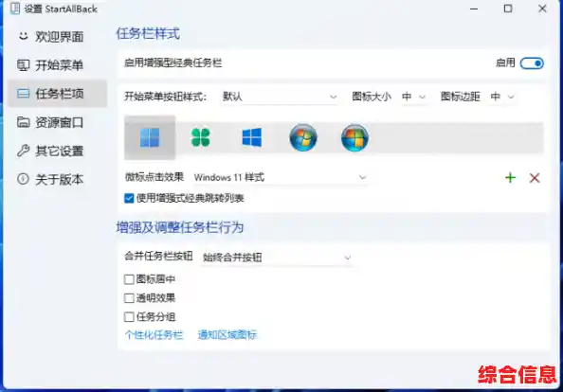Select the 任务栏项 sidebar entry
The height and width of the screenshot is (392, 563).
point(58,94)
